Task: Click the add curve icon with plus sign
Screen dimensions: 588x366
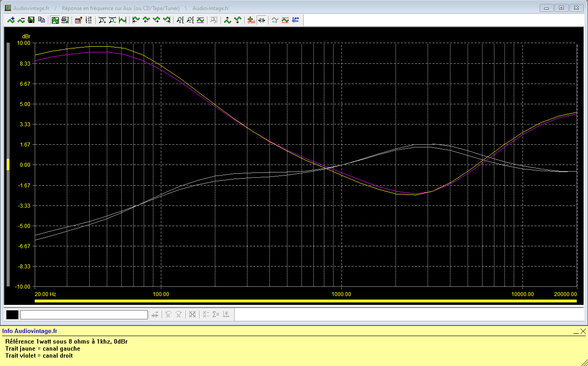Action: click(11, 20)
